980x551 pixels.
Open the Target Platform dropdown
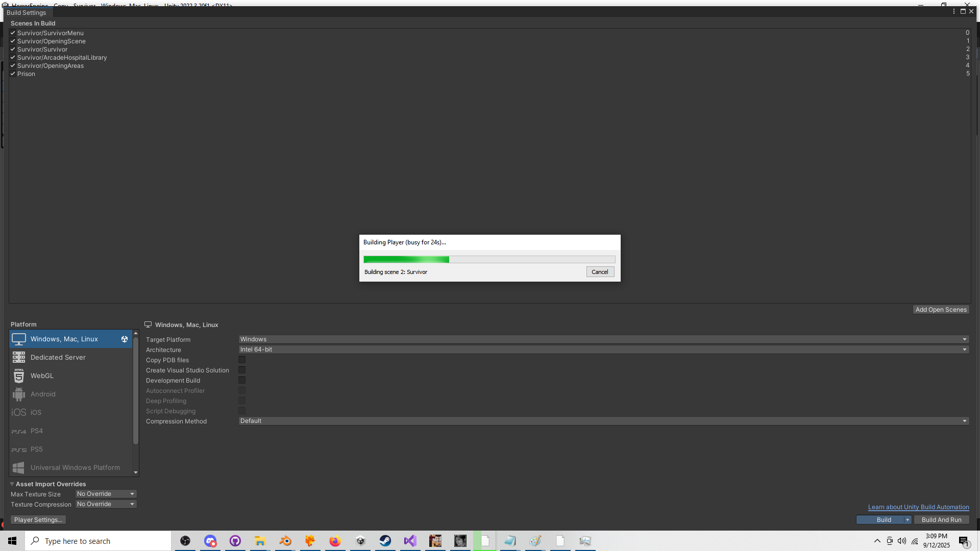click(x=603, y=339)
